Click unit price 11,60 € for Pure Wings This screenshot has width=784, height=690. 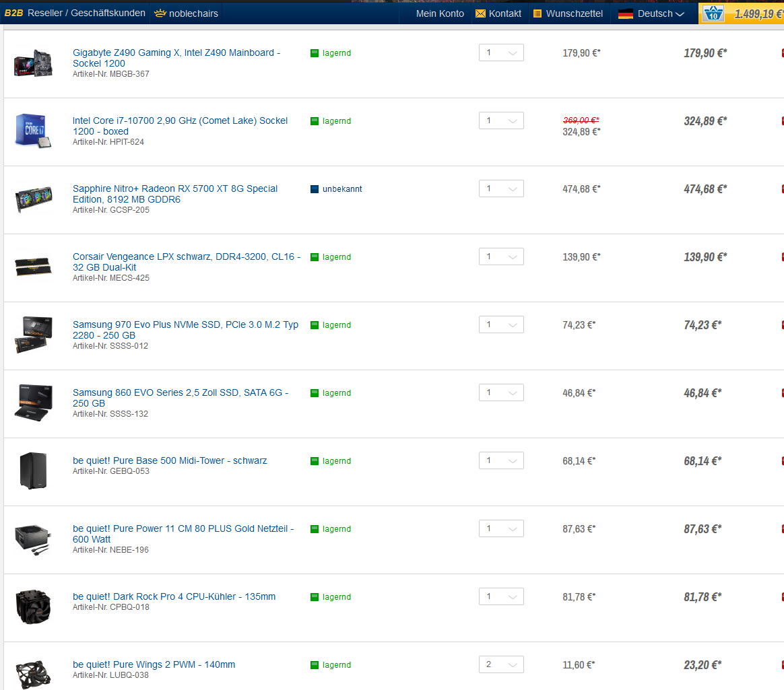579,664
